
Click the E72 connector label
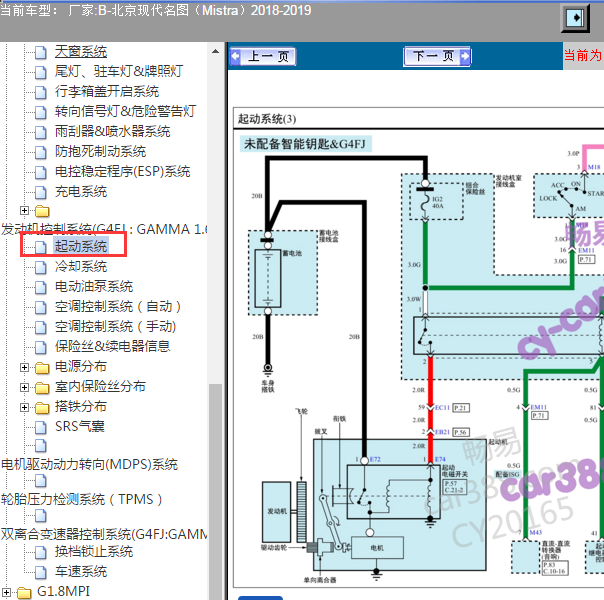click(x=375, y=459)
